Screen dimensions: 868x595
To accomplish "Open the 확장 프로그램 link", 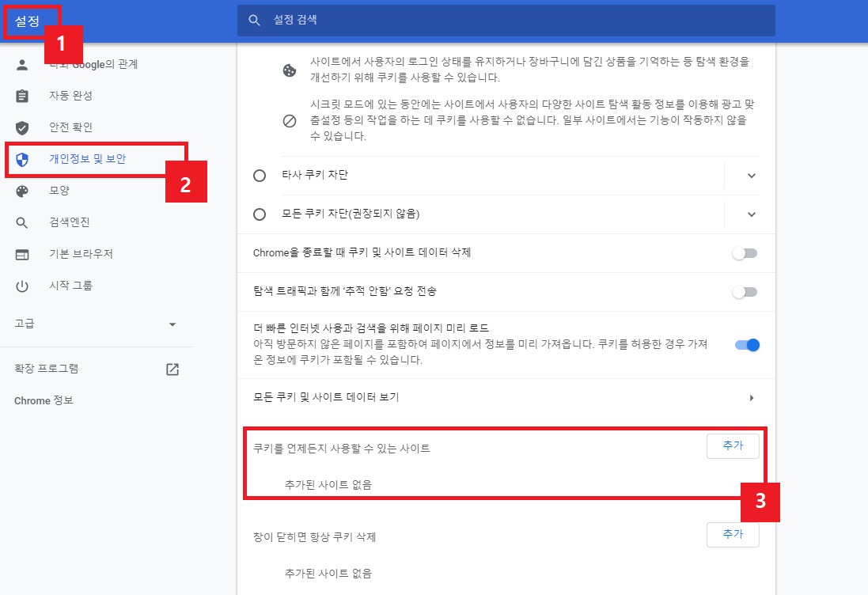I will (x=47, y=369).
